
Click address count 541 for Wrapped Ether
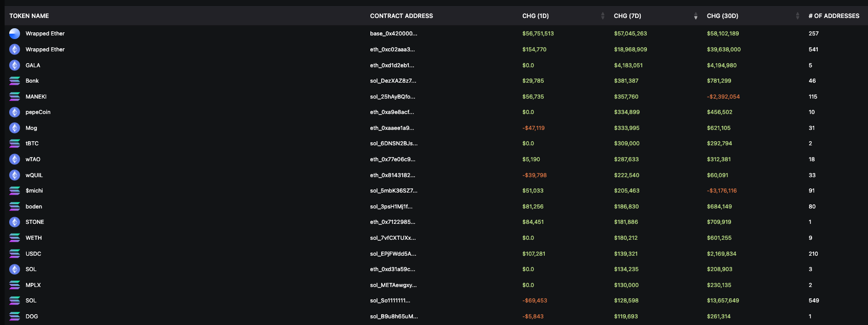pos(813,49)
